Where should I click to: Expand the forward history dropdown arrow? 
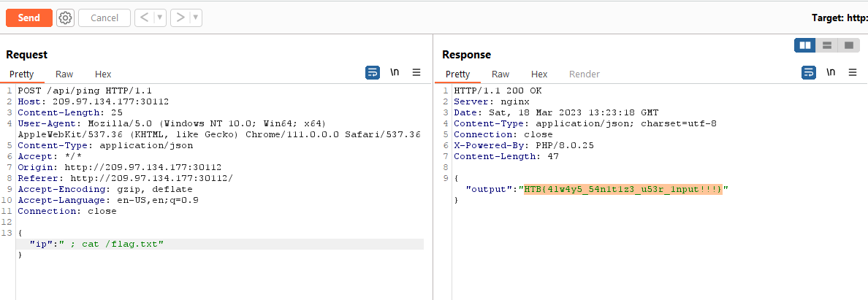pyautogui.click(x=196, y=18)
